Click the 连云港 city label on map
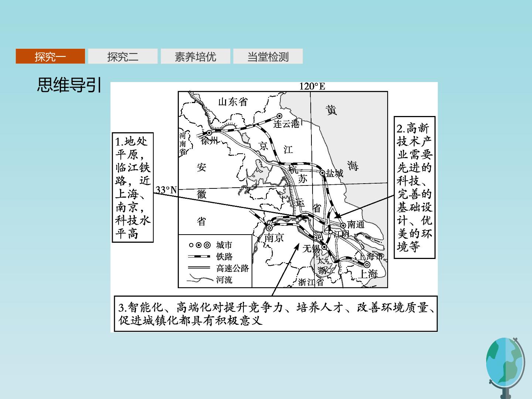The width and height of the screenshot is (532, 399). tap(286, 124)
